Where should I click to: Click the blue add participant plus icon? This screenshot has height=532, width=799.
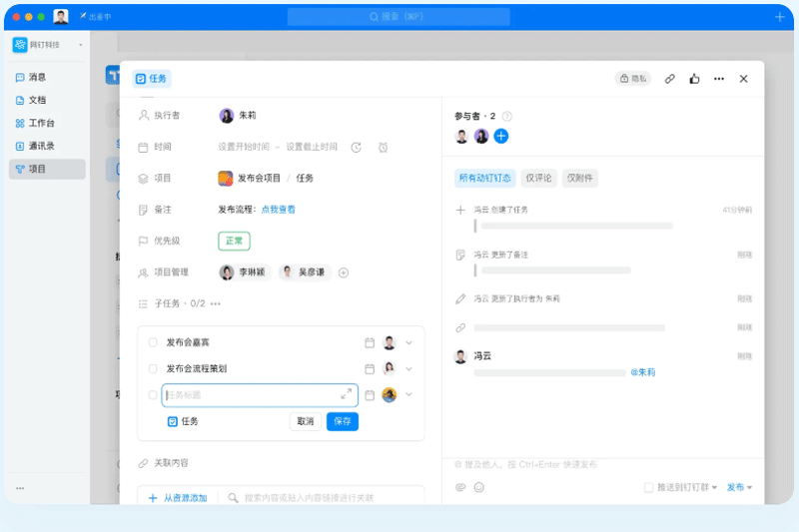(501, 136)
